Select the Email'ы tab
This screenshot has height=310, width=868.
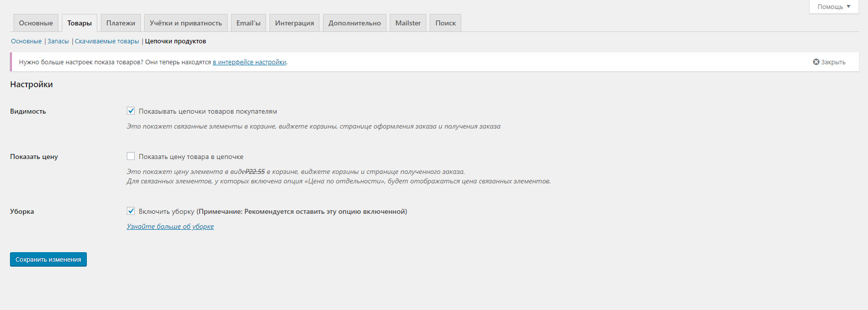248,23
